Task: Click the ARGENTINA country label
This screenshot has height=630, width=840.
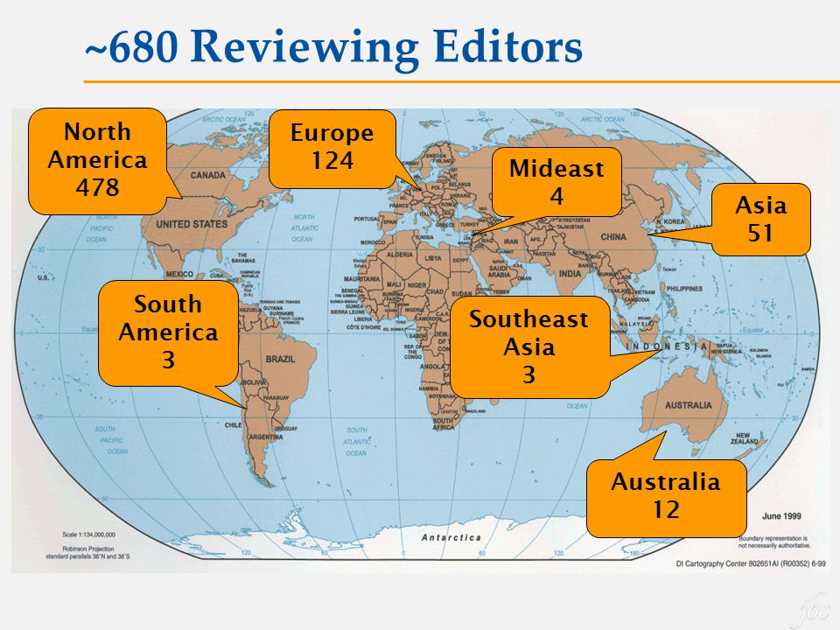Action: coord(266,437)
